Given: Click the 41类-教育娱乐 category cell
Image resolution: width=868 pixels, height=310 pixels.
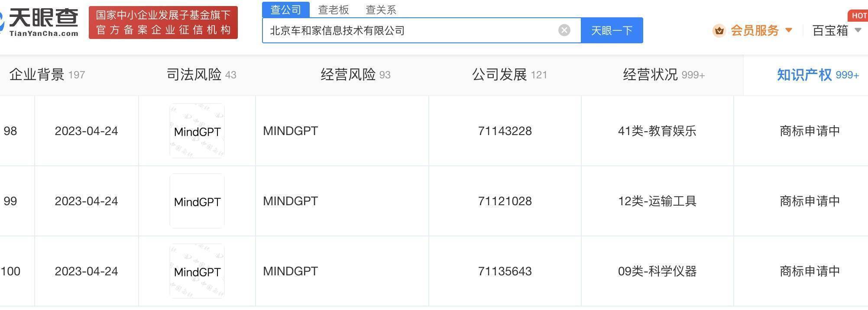Looking at the screenshot, I should (x=657, y=131).
